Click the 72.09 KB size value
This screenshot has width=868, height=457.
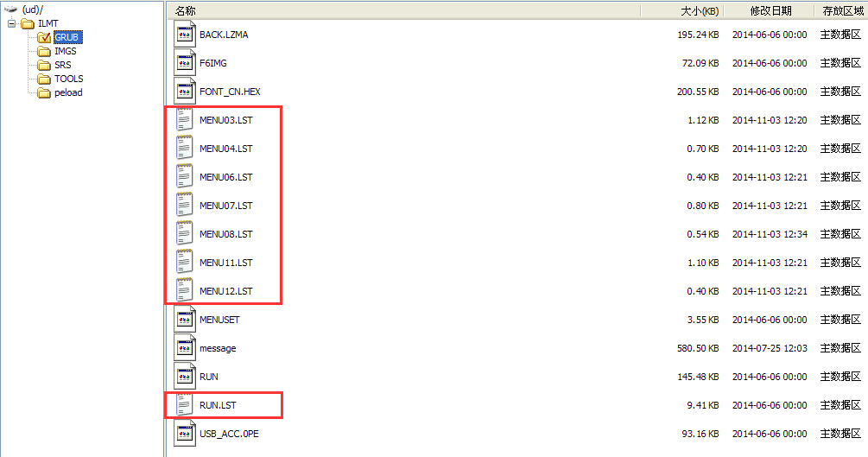pos(700,62)
